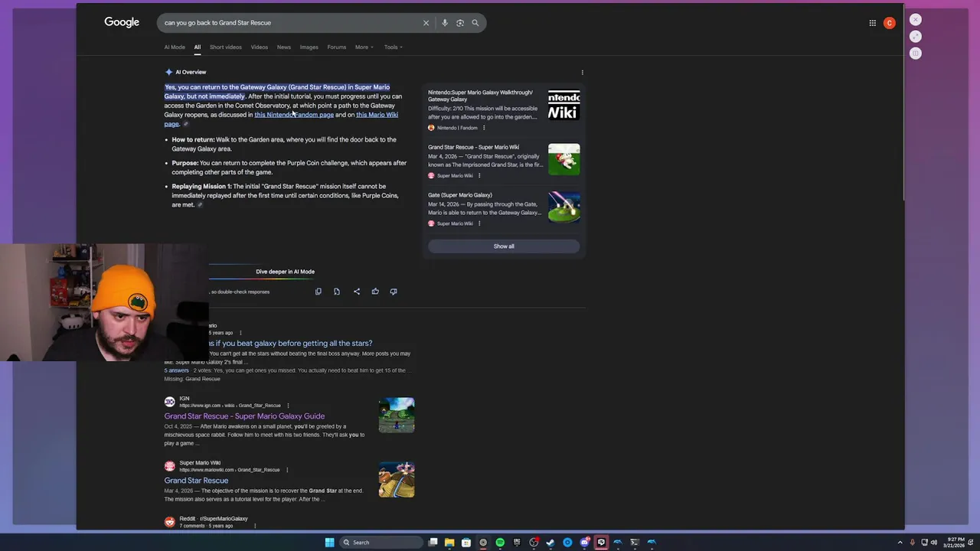Click Show all sources button
The image size is (980, 551).
click(x=504, y=246)
